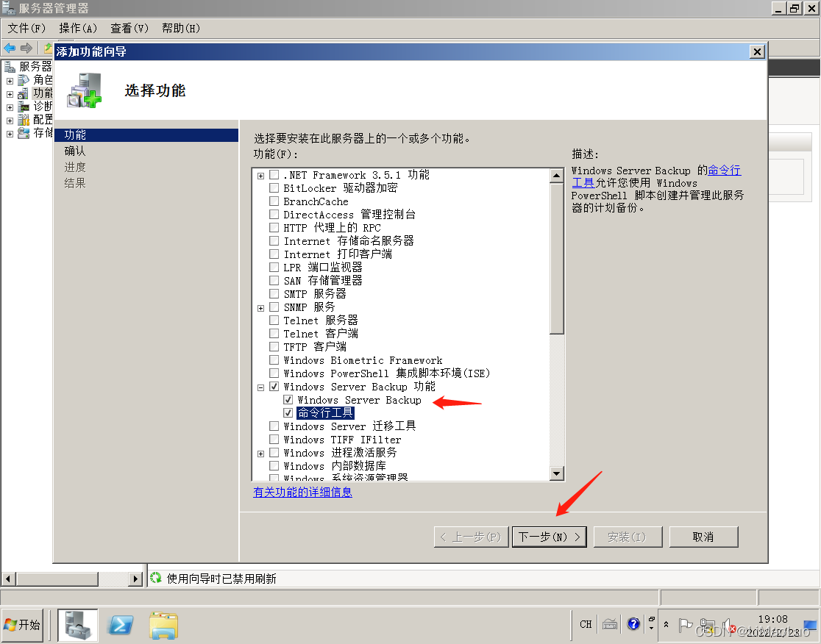
Task: Select SAN 存储管理器 row text
Action: pyautogui.click(x=323, y=281)
